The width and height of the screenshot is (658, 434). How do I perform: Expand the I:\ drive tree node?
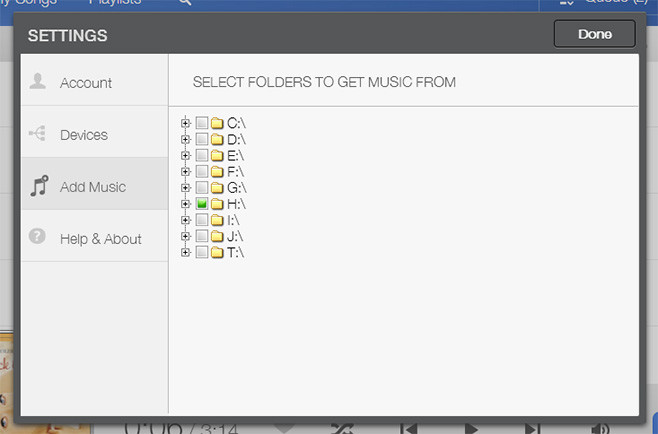[185, 220]
